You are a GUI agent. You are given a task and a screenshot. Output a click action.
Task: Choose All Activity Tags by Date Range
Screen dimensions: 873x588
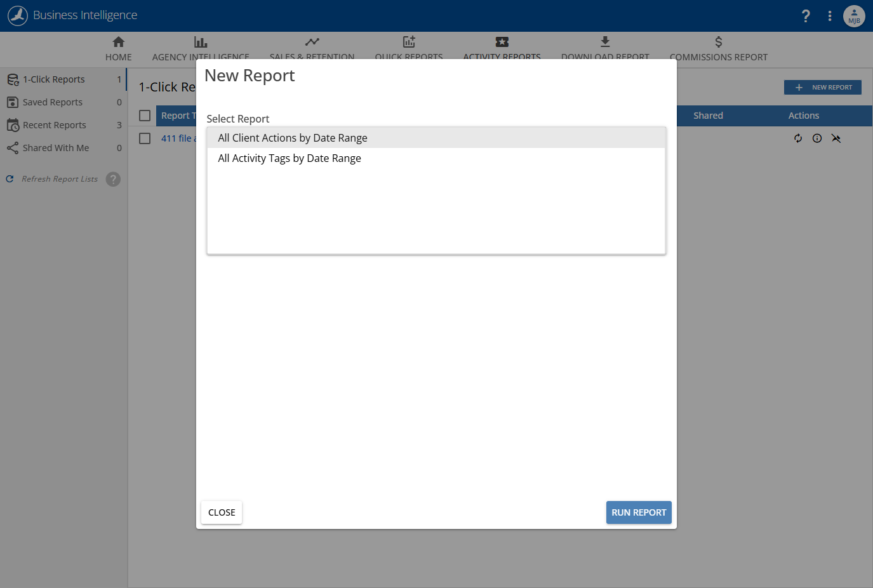pyautogui.click(x=436, y=158)
